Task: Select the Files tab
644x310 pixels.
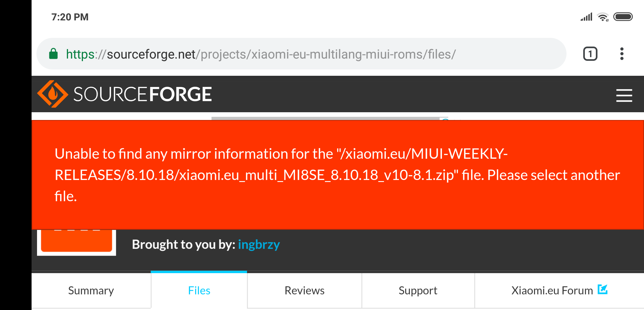Action: click(x=199, y=290)
